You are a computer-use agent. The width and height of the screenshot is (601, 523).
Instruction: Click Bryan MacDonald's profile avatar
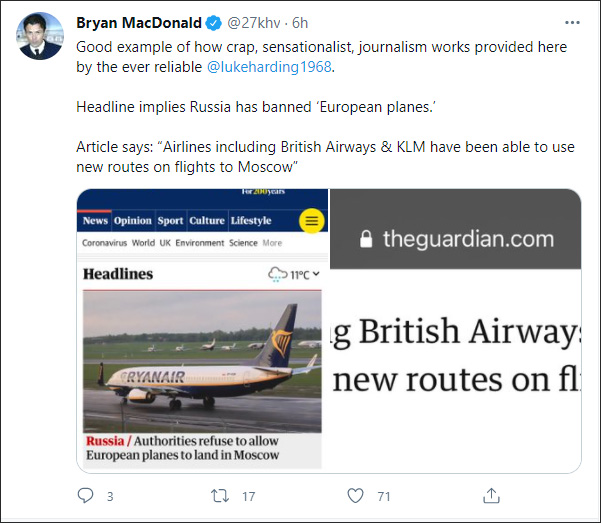40,37
